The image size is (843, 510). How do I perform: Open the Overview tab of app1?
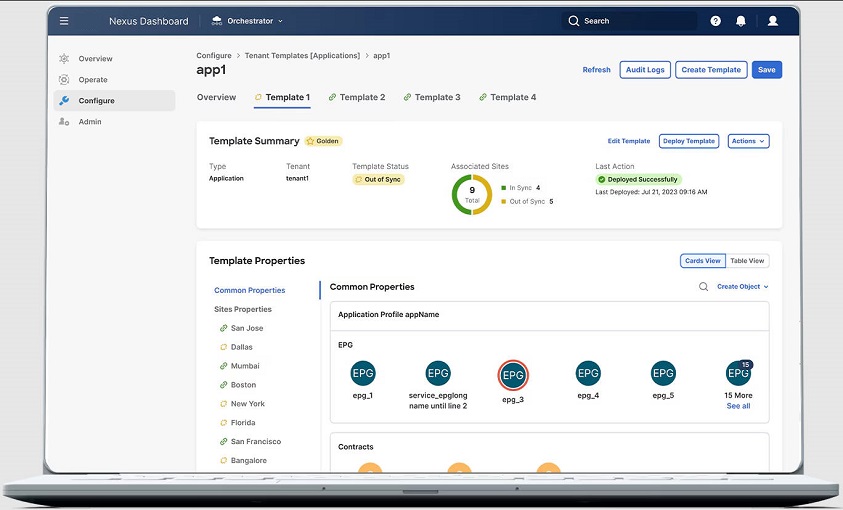pos(216,98)
